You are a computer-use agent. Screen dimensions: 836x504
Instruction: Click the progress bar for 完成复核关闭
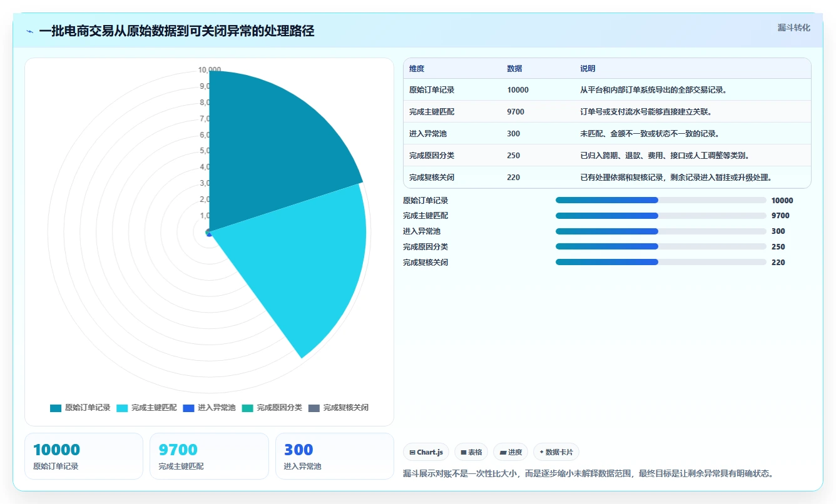(x=661, y=262)
